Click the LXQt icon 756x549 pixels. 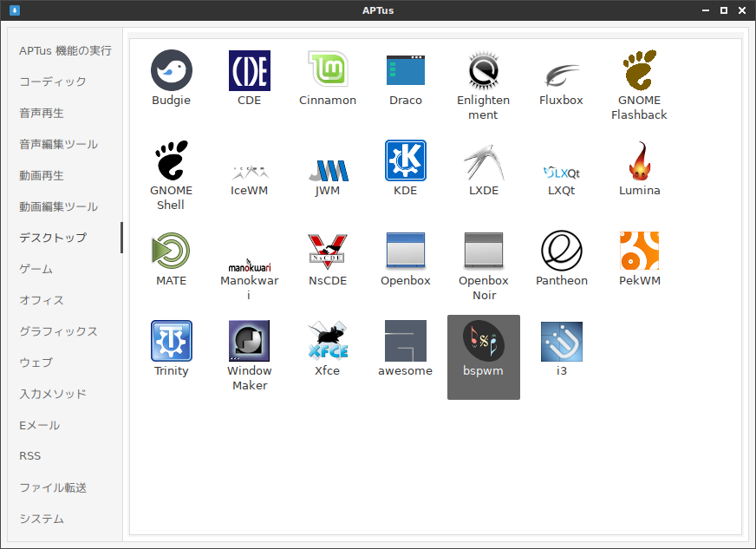562,173
